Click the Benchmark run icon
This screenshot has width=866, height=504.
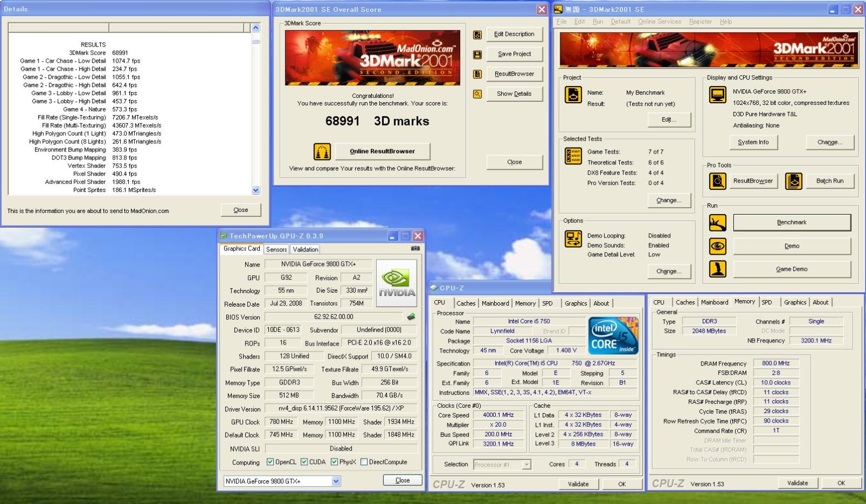point(718,222)
